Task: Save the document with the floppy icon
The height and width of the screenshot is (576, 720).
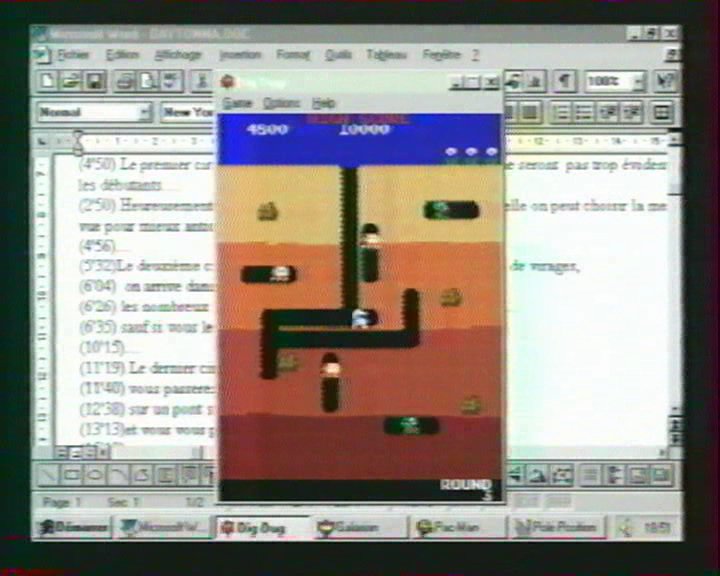Action: [95, 81]
